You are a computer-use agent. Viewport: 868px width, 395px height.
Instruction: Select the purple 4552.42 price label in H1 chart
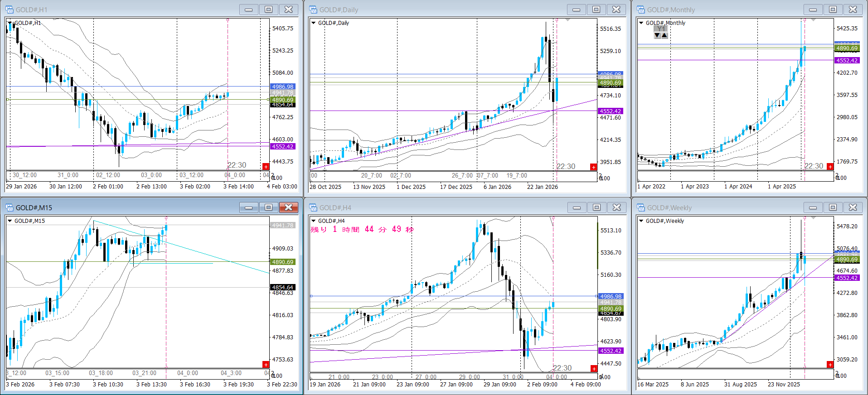pyautogui.click(x=283, y=147)
